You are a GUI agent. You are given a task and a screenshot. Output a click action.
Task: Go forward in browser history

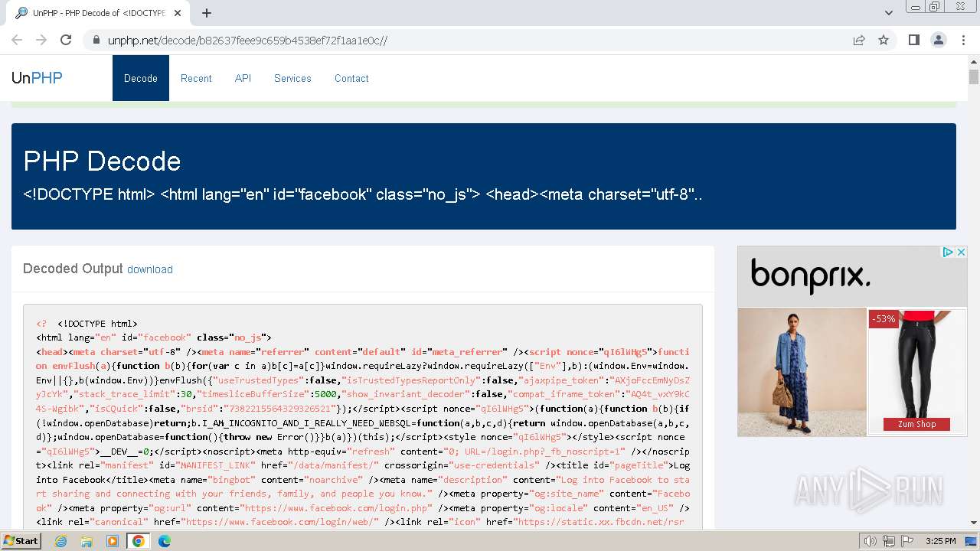(41, 40)
